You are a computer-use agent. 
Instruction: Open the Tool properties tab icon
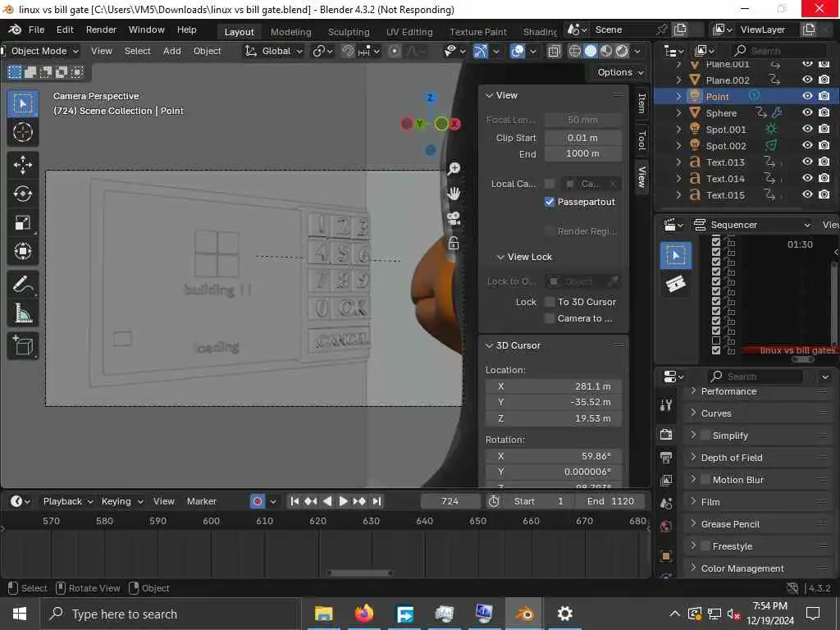(x=666, y=405)
